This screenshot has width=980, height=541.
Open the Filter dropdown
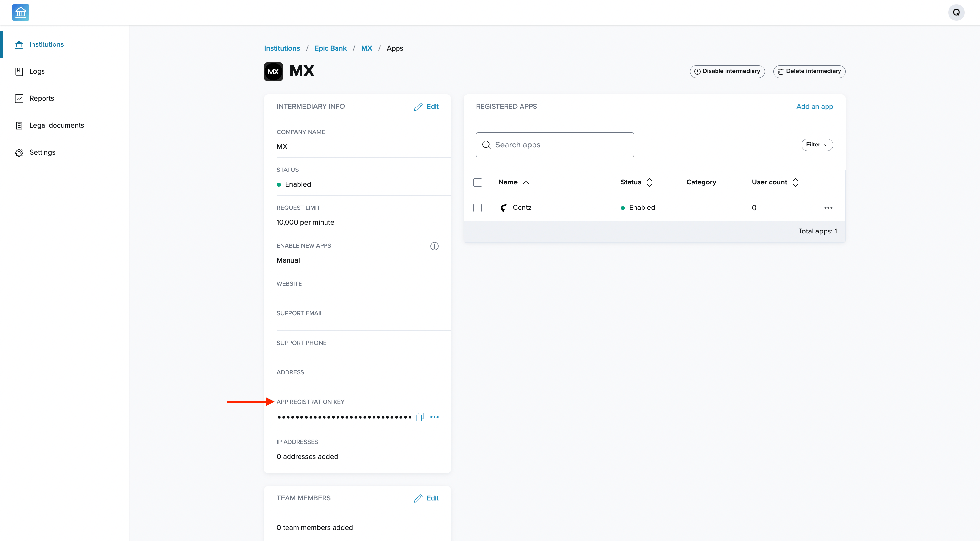pos(817,145)
